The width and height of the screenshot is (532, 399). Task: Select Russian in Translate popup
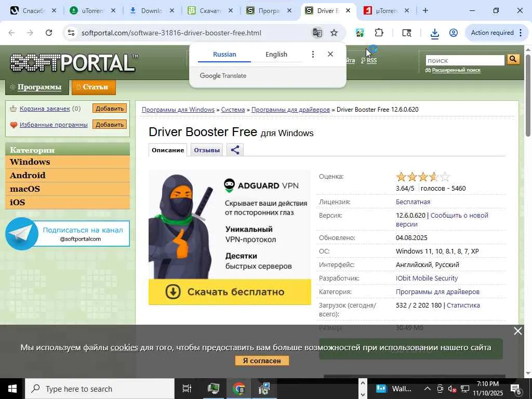point(224,54)
